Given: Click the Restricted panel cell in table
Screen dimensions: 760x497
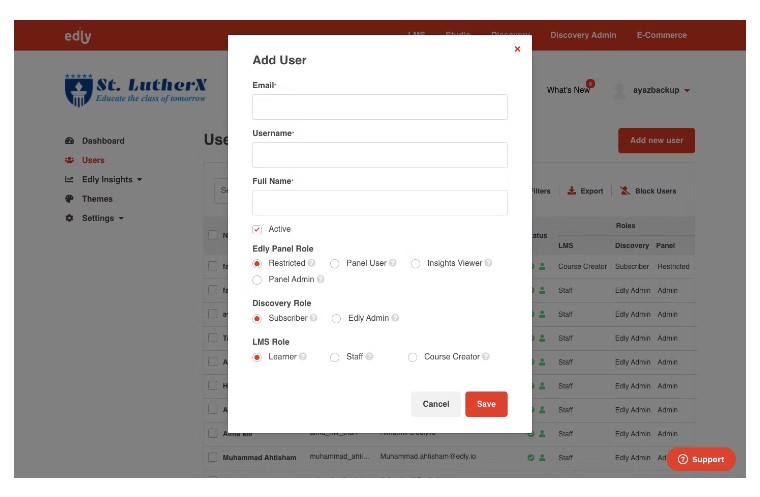Looking at the screenshot, I should tap(673, 267).
